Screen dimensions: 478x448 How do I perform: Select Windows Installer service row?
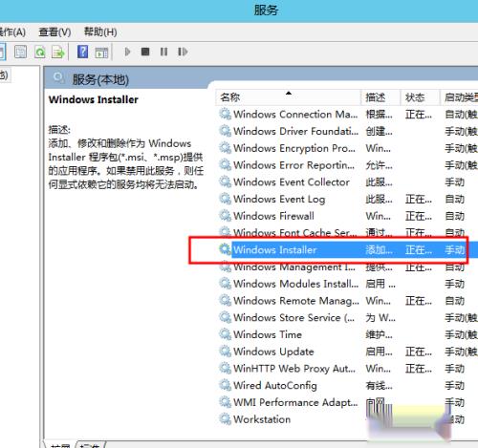[x=348, y=250]
